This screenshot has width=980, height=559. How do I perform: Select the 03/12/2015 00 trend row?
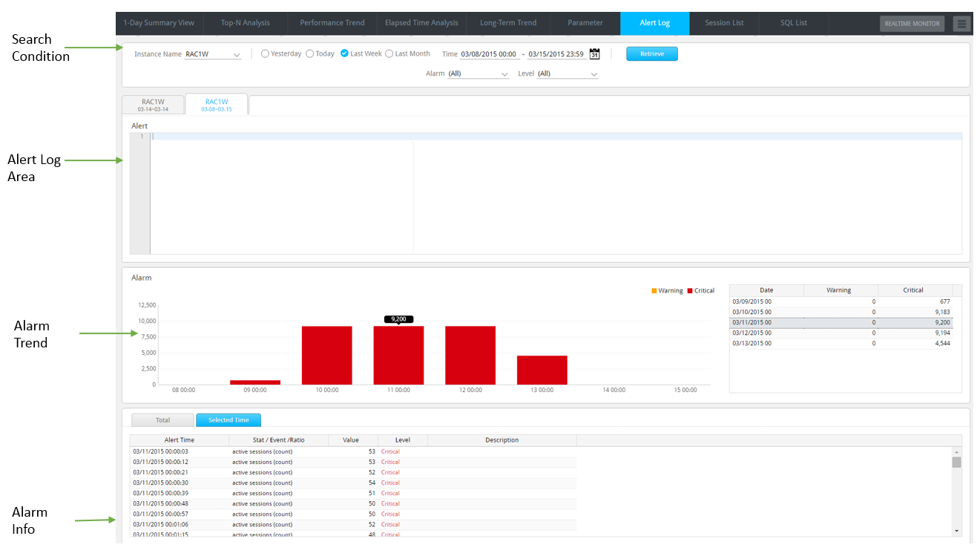841,333
